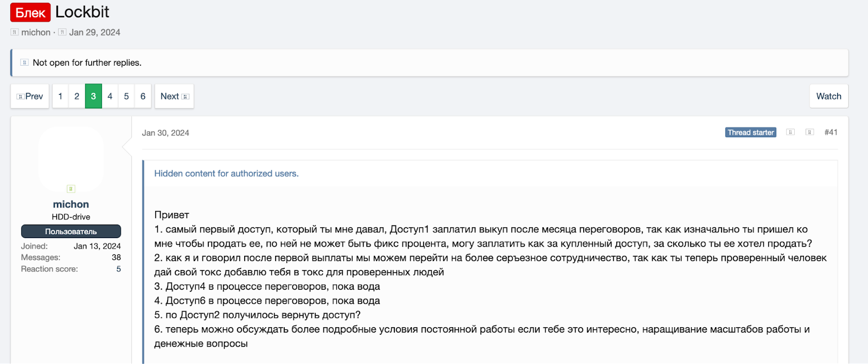868x364 pixels.
Task: Click the greeting text Привет
Action: (171, 215)
